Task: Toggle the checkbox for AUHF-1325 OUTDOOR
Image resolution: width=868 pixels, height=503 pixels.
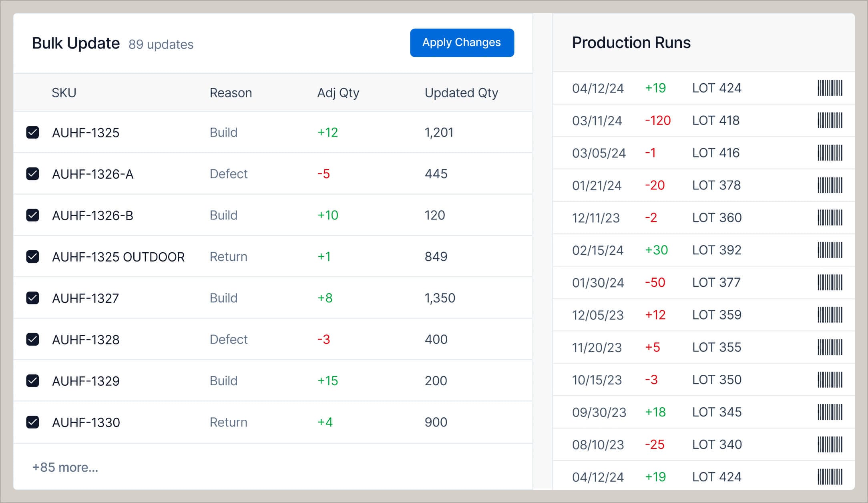Action: (32, 257)
